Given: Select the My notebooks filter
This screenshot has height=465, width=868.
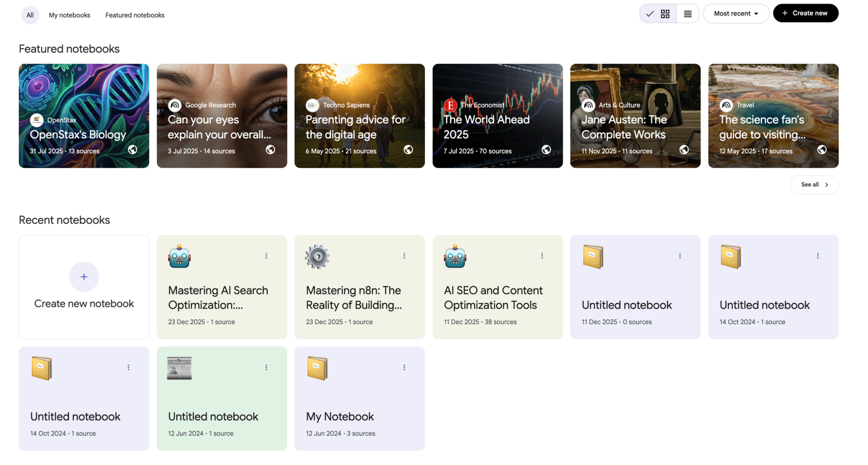Looking at the screenshot, I should (70, 15).
